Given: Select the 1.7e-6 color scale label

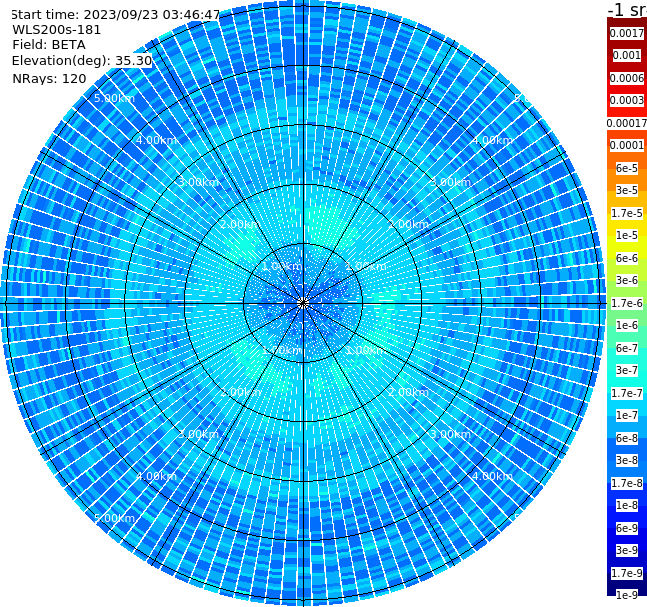Looking at the screenshot, I should [627, 303].
